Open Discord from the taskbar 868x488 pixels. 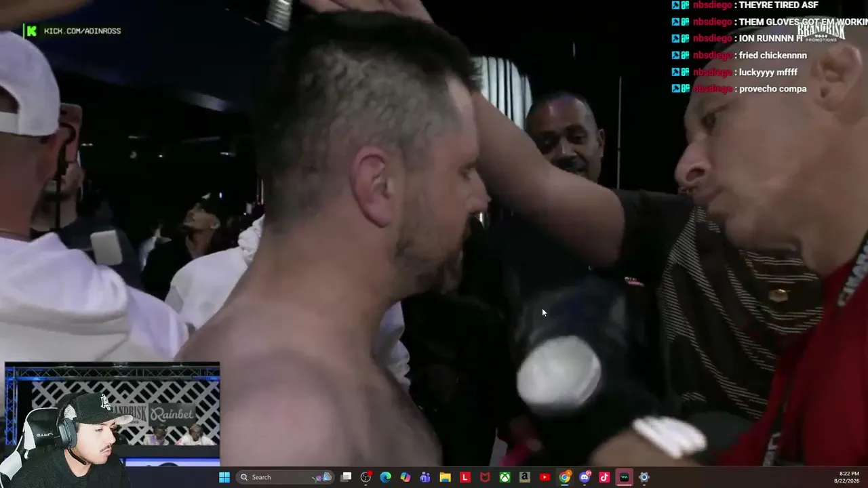pyautogui.click(x=585, y=477)
